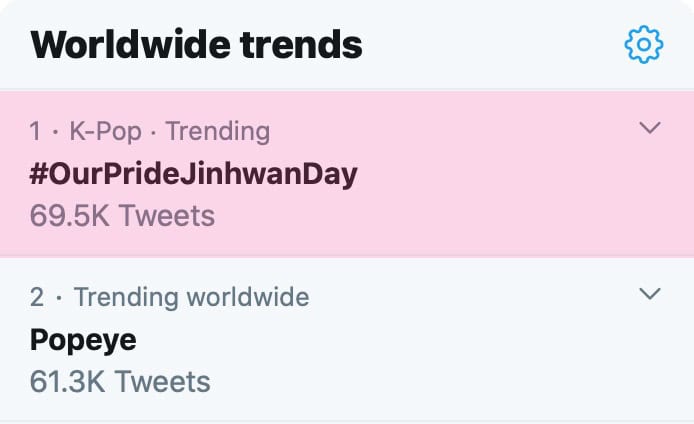Click the rank number 1
This screenshot has width=694, height=424.
pos(35,131)
